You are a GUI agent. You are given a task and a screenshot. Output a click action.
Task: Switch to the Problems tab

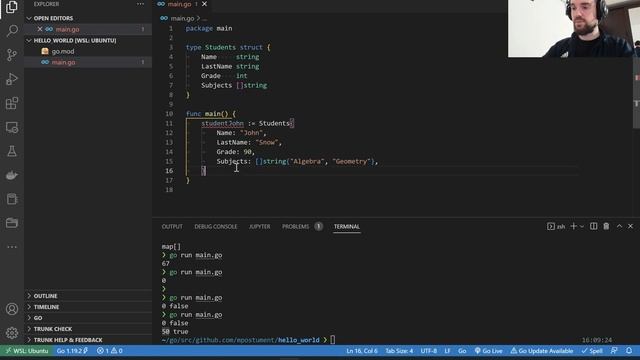point(296,227)
